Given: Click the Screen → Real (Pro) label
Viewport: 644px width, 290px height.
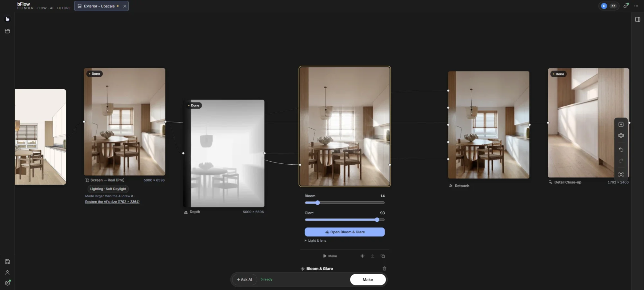Looking at the screenshot, I should (107, 180).
